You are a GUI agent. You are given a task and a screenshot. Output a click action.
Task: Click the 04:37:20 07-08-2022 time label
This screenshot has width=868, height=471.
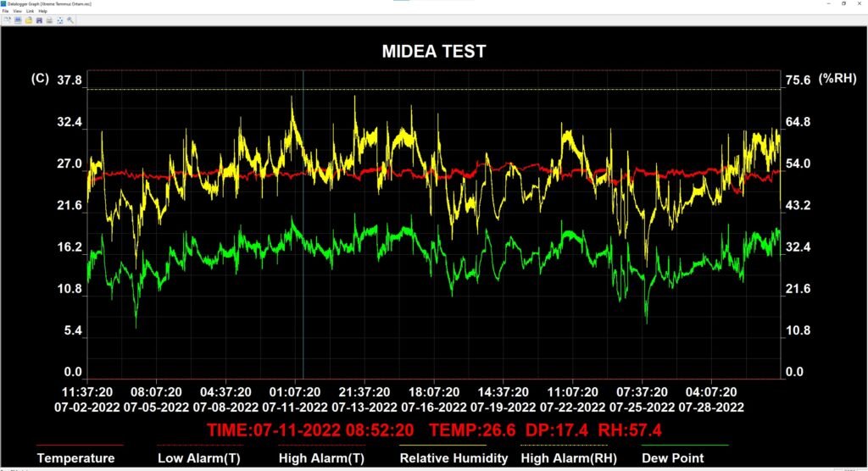click(225, 400)
